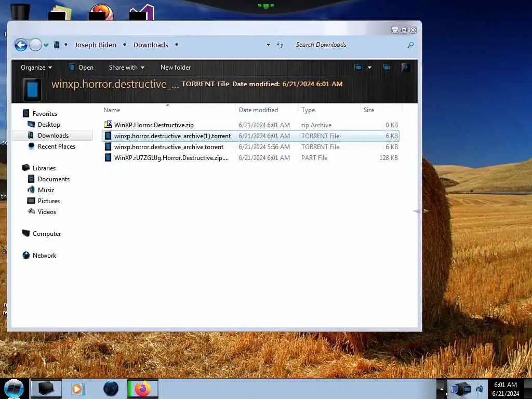Click the icon of the PART file
The image size is (532, 399).
point(108,157)
